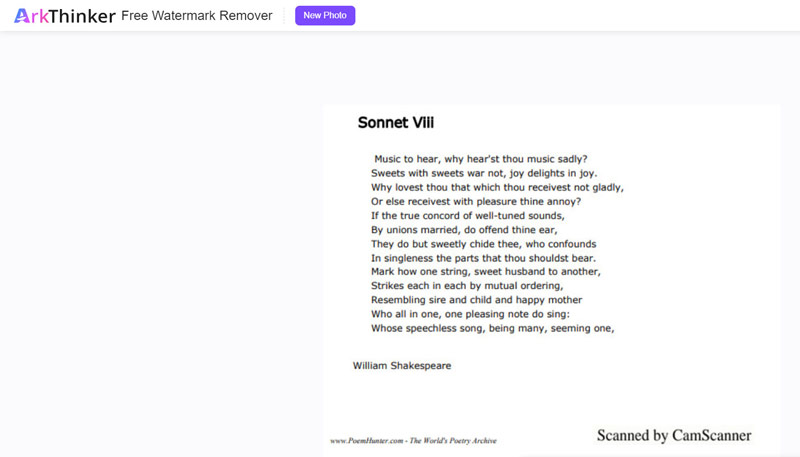Click the line "Sweets with sweets war not"

click(x=484, y=173)
